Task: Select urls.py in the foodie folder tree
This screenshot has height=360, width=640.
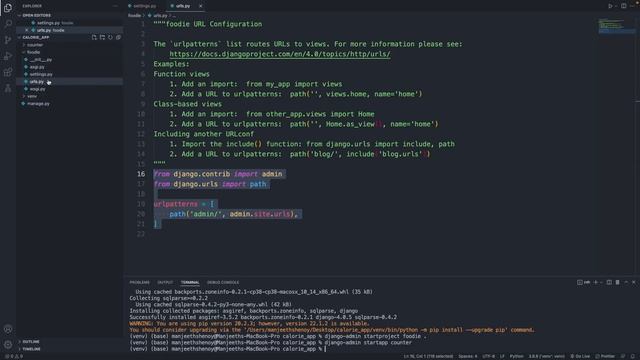Action: pyautogui.click(x=69, y=82)
